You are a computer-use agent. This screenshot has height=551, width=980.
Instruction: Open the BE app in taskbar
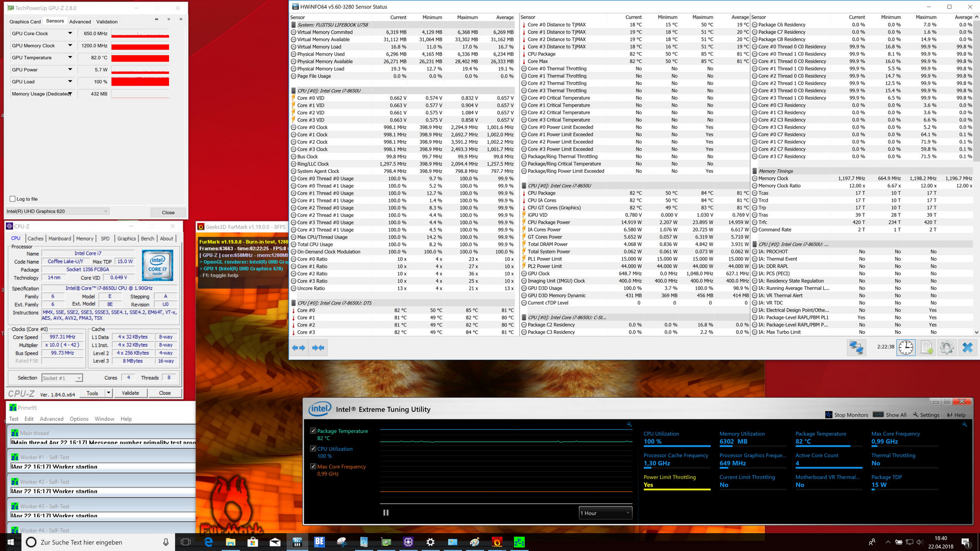coord(320,542)
